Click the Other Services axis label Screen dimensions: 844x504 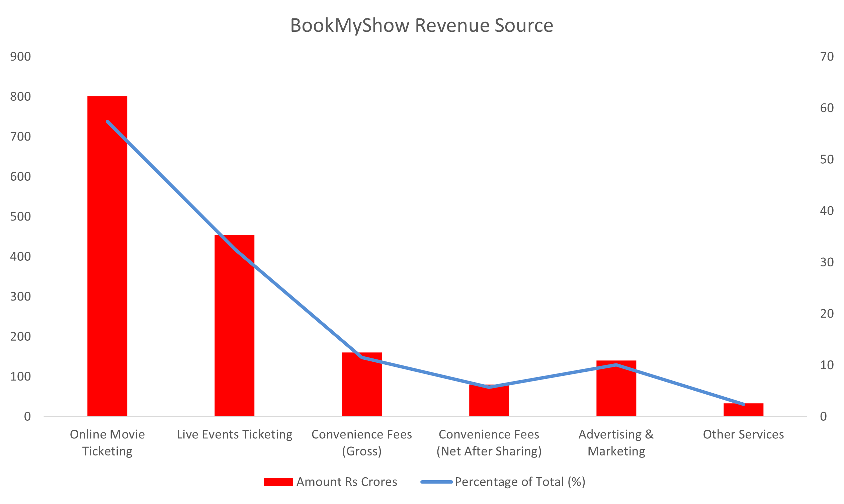click(x=743, y=434)
